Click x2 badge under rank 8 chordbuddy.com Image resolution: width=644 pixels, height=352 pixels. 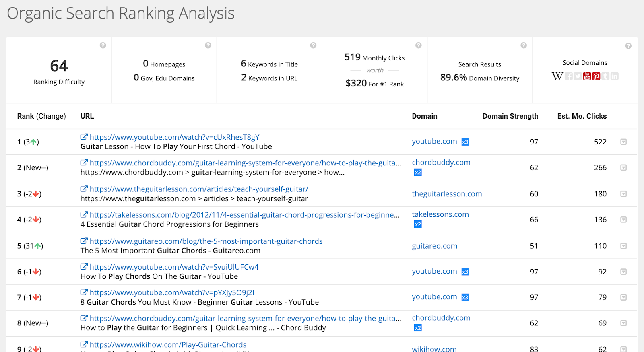(418, 328)
